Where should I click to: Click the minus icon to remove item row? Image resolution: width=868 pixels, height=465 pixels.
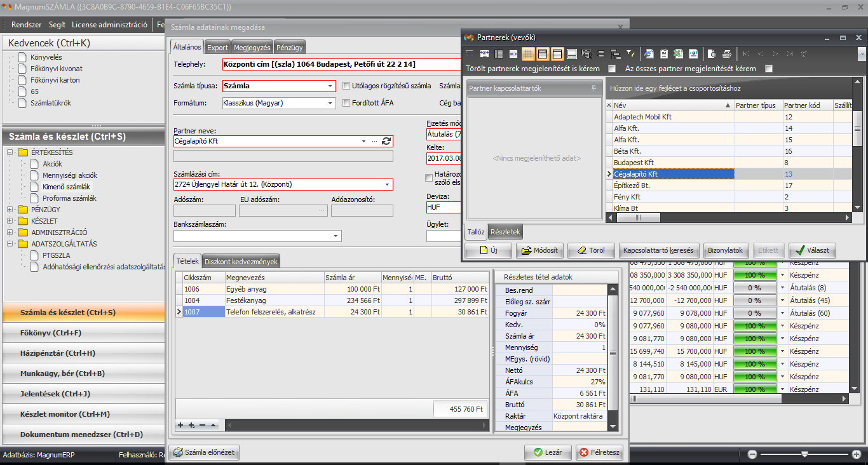point(202,425)
